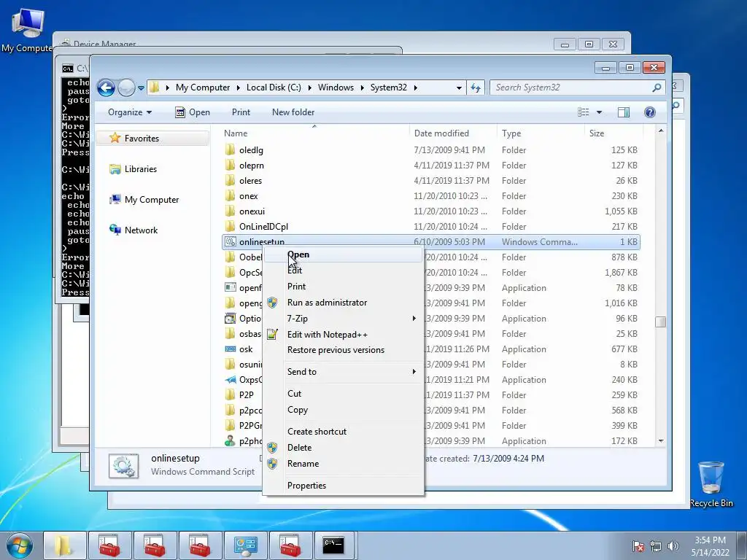Open Windows Explorer folder in taskbar
Viewport: 747px width, 560px height.
[64, 545]
